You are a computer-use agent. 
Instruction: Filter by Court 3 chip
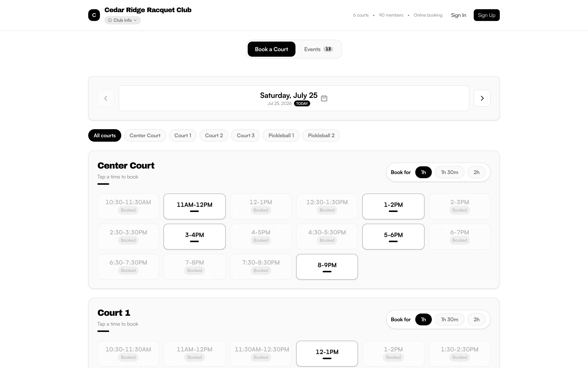pos(245,135)
